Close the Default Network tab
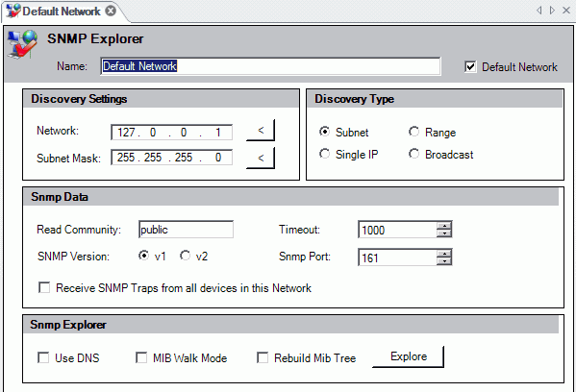The width and height of the screenshot is (576, 392). tap(111, 11)
